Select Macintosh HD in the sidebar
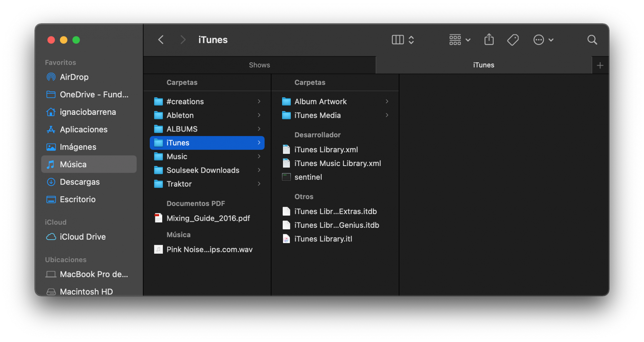Image resolution: width=644 pixels, height=342 pixels. (89, 291)
